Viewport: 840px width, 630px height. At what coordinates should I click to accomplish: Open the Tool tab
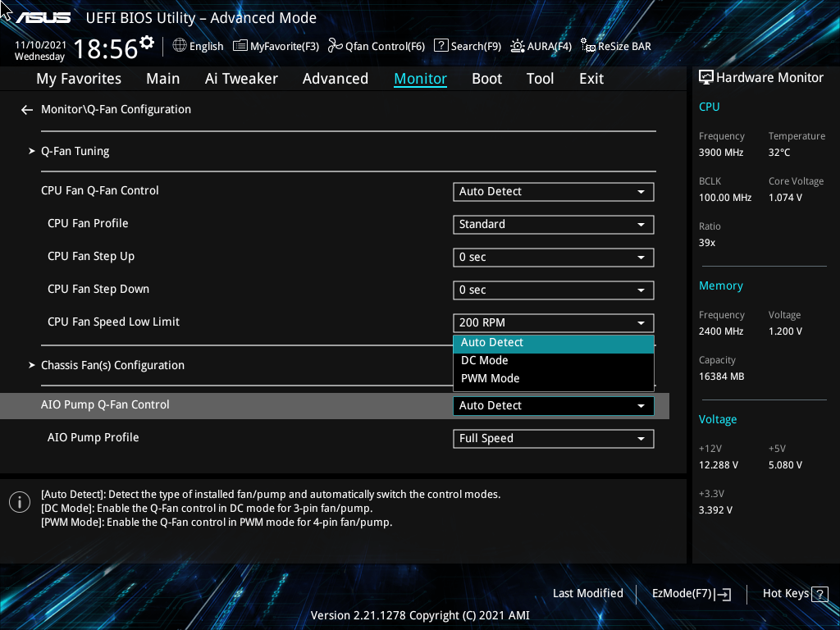coord(540,79)
